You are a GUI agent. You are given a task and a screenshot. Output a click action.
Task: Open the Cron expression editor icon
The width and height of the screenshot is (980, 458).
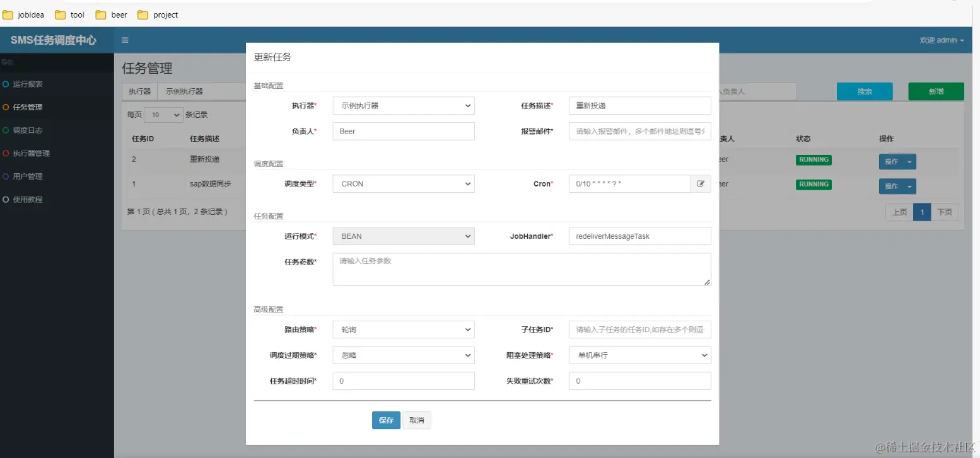pyautogui.click(x=701, y=184)
